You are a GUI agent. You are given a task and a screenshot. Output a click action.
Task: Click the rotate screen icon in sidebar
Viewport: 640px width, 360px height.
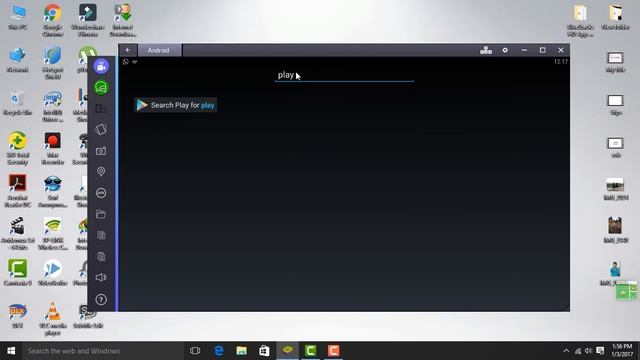101,129
